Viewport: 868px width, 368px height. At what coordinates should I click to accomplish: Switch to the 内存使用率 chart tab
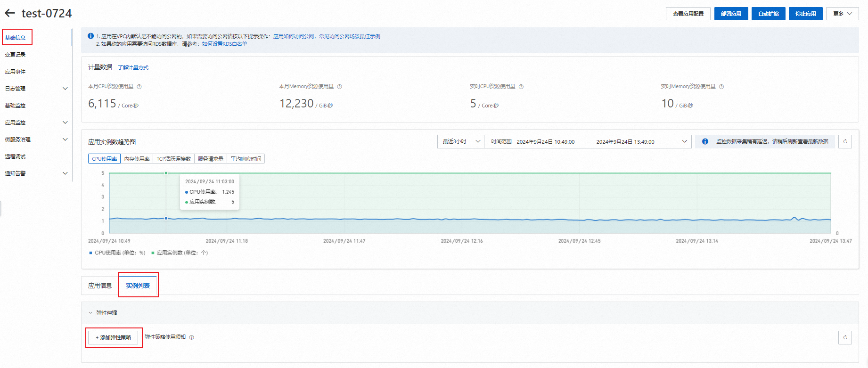(137, 159)
